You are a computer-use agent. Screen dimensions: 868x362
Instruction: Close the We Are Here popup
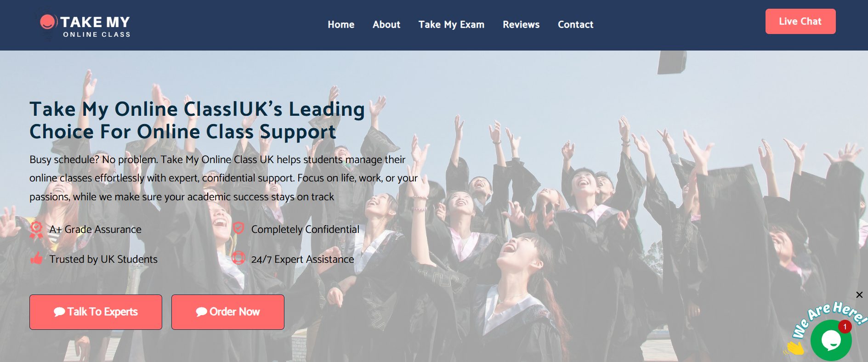pyautogui.click(x=859, y=295)
